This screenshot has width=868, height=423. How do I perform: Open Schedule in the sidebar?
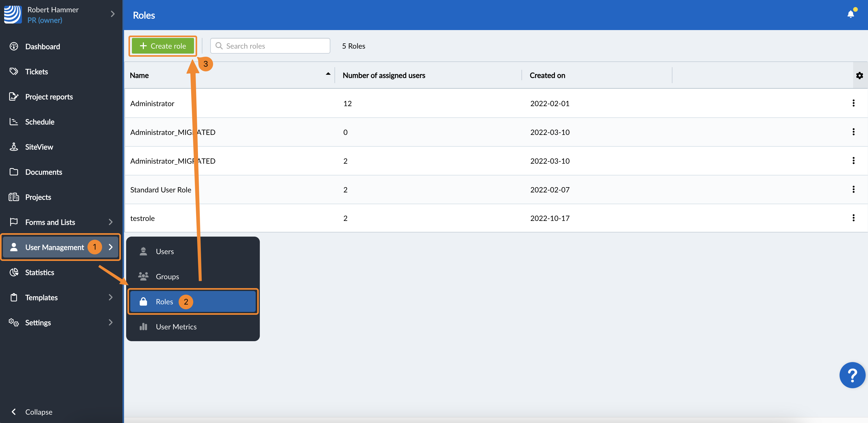coord(40,122)
